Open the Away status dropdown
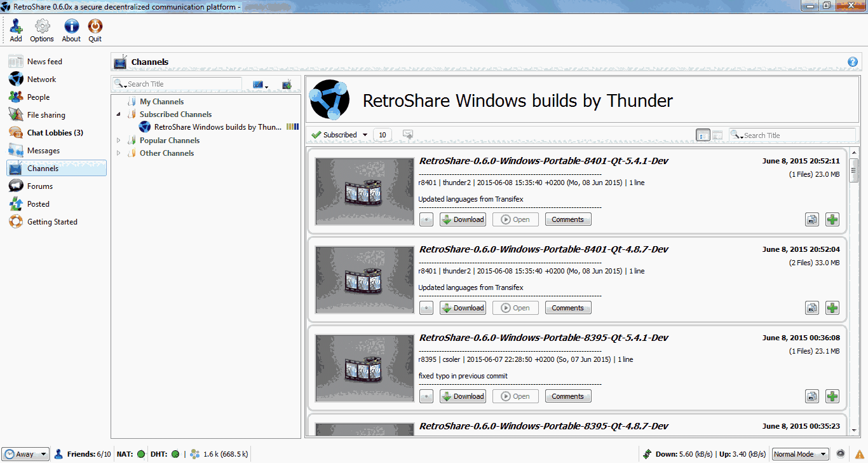This screenshot has height=463, width=868. [26, 454]
